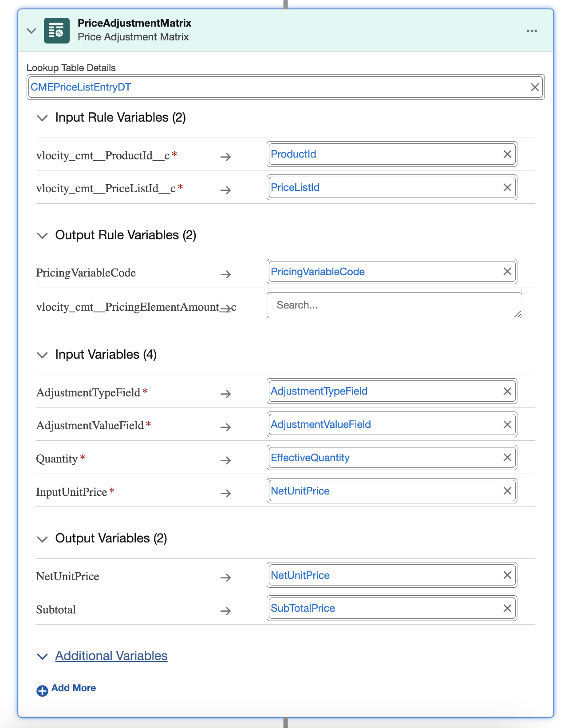Click the Output Rule Variables (2) heading
The width and height of the screenshot is (576, 728).
[x=126, y=235]
